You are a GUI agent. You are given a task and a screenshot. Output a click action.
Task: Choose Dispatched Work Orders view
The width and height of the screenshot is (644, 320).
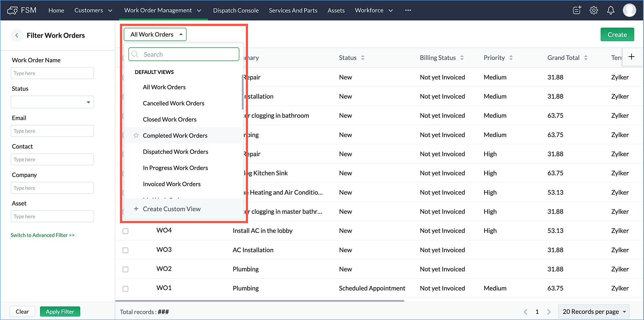tap(175, 152)
